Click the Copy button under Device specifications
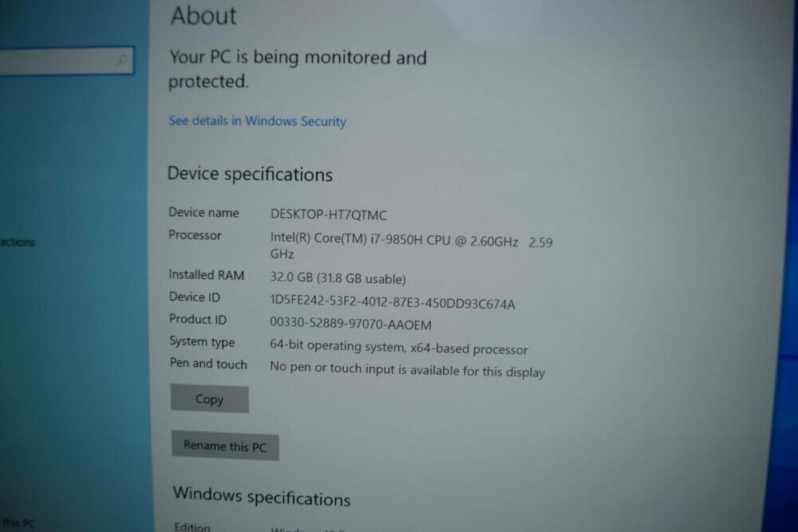798x532 pixels. (x=210, y=399)
